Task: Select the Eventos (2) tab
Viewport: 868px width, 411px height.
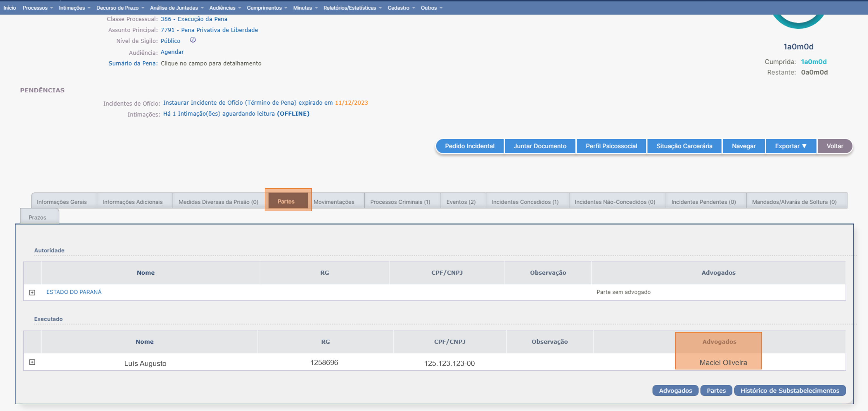Action: pyautogui.click(x=461, y=202)
